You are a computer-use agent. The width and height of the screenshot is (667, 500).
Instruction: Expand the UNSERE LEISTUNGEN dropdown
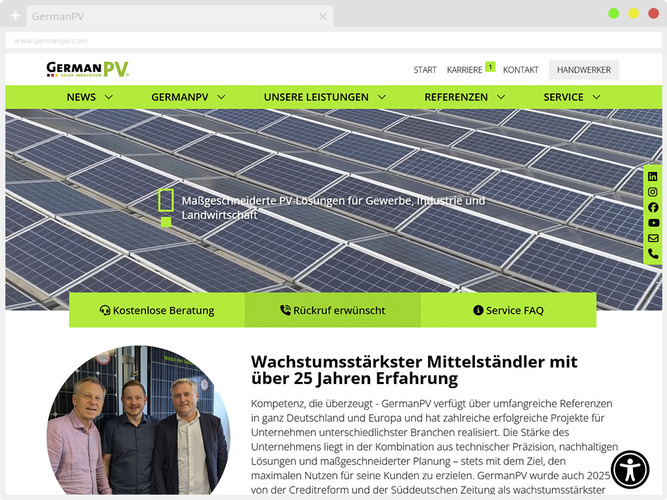323,97
